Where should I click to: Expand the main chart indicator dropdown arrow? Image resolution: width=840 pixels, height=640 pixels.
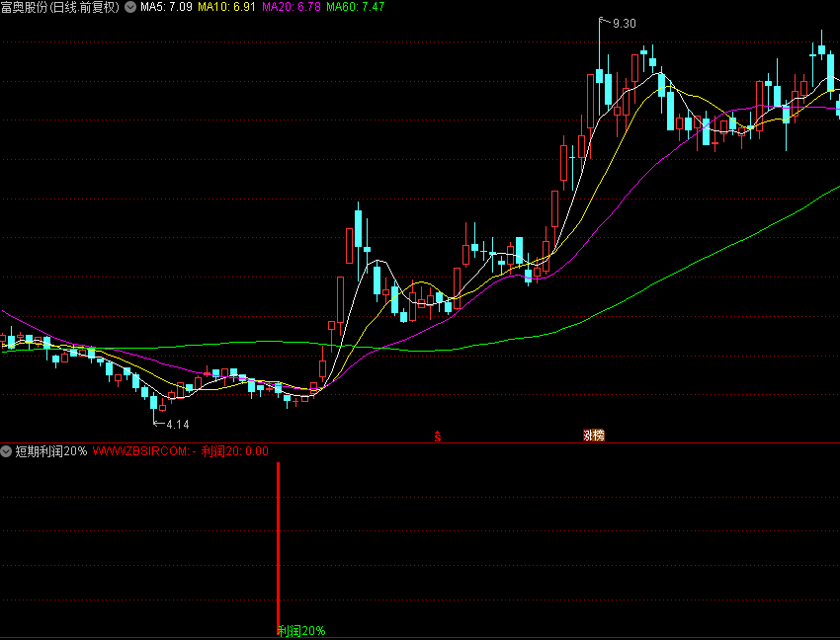click(x=130, y=7)
